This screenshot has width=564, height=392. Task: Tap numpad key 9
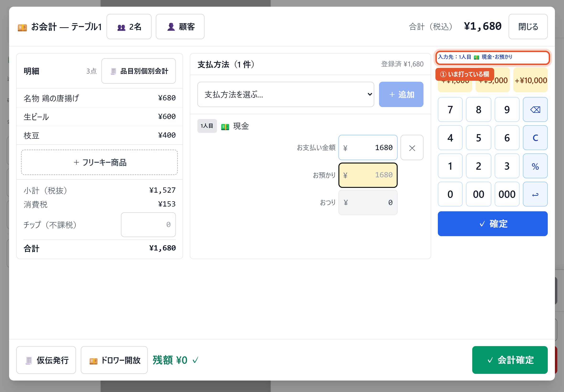(x=507, y=109)
